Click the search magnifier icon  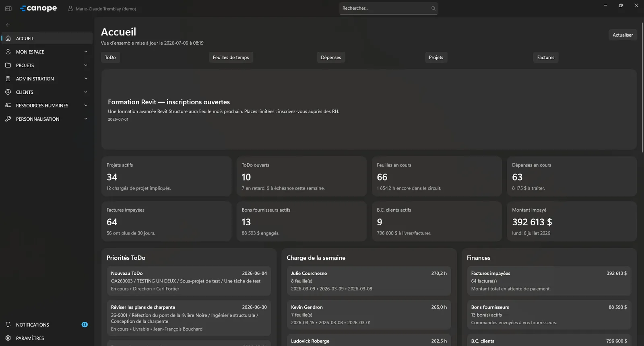[433, 8]
